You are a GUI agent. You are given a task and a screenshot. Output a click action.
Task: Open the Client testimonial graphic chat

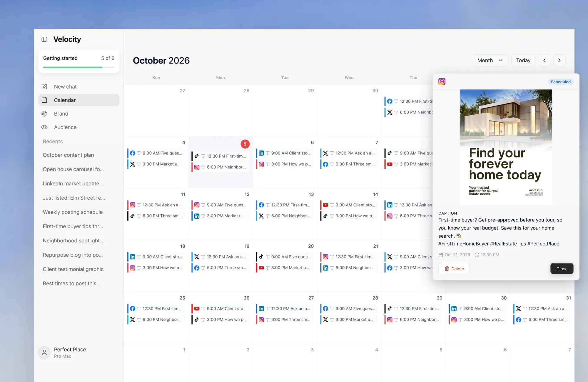(73, 269)
